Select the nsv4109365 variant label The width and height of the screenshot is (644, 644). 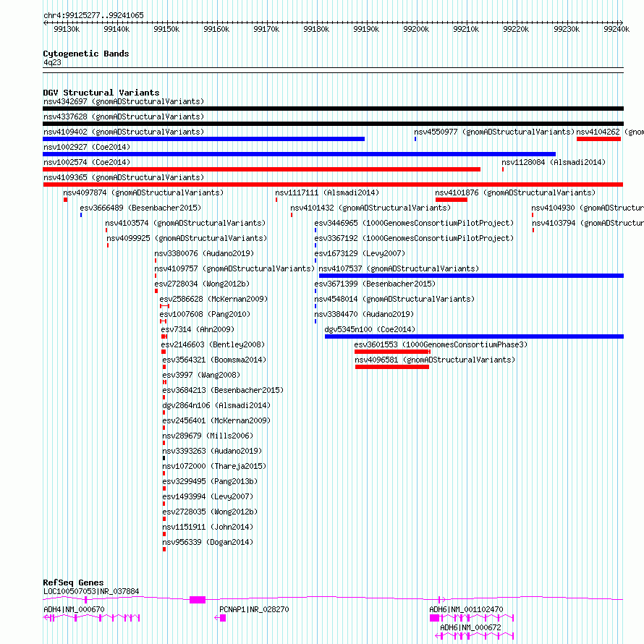[124, 177]
